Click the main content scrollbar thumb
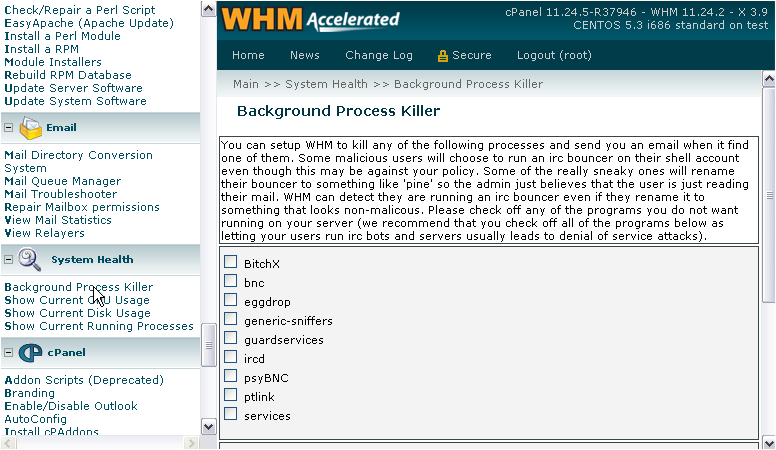The width and height of the screenshot is (776, 450). coord(769,196)
